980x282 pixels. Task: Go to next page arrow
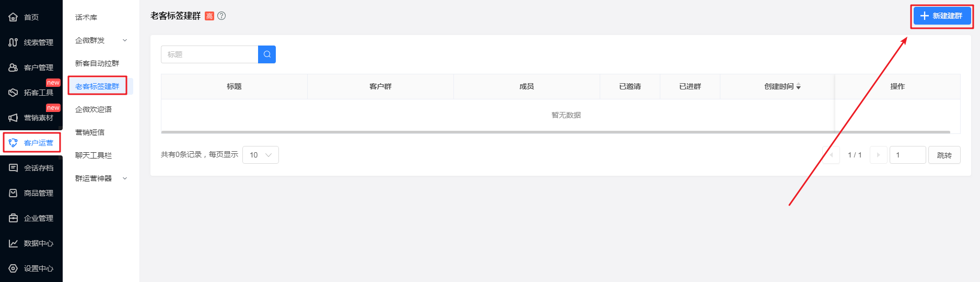[x=878, y=155]
